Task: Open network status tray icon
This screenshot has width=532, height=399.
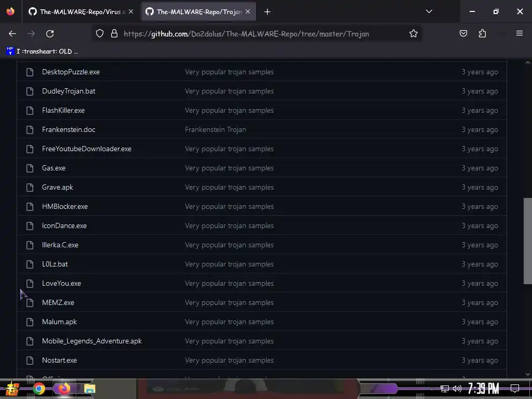Action: 444,389
